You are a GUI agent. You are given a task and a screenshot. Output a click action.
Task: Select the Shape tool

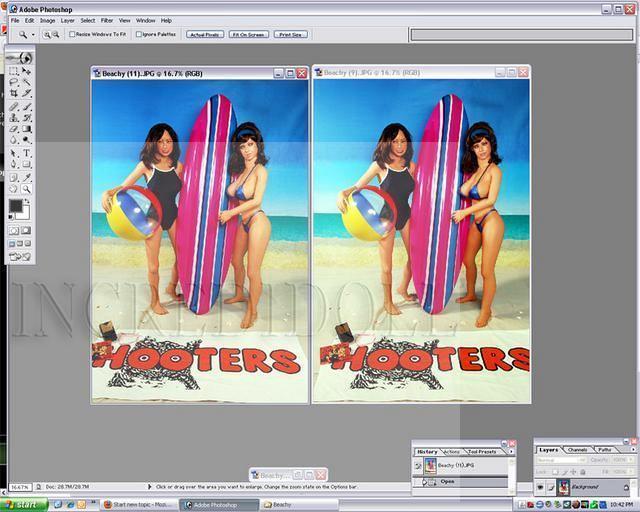tap(26, 165)
